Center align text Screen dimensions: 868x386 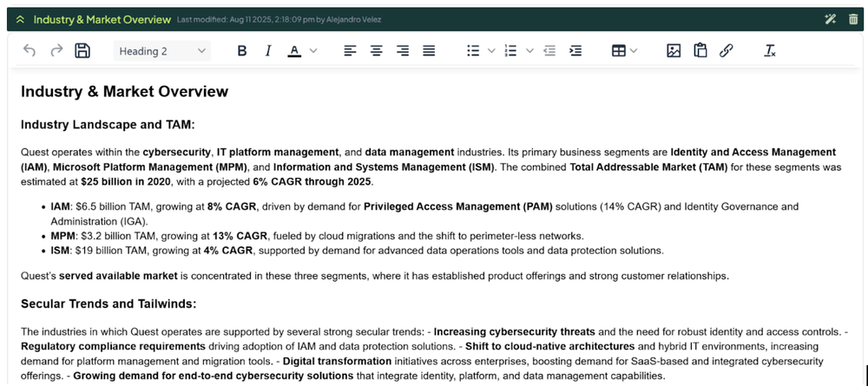[377, 51]
